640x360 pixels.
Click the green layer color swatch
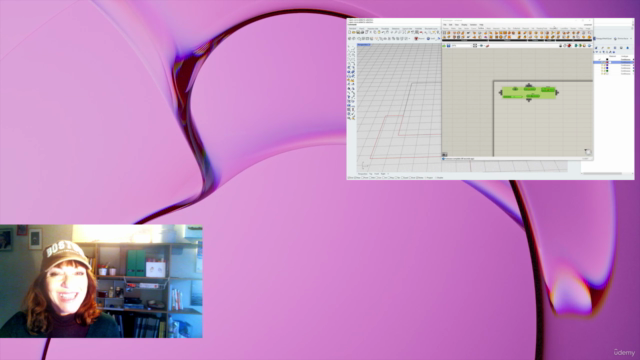coord(607,71)
